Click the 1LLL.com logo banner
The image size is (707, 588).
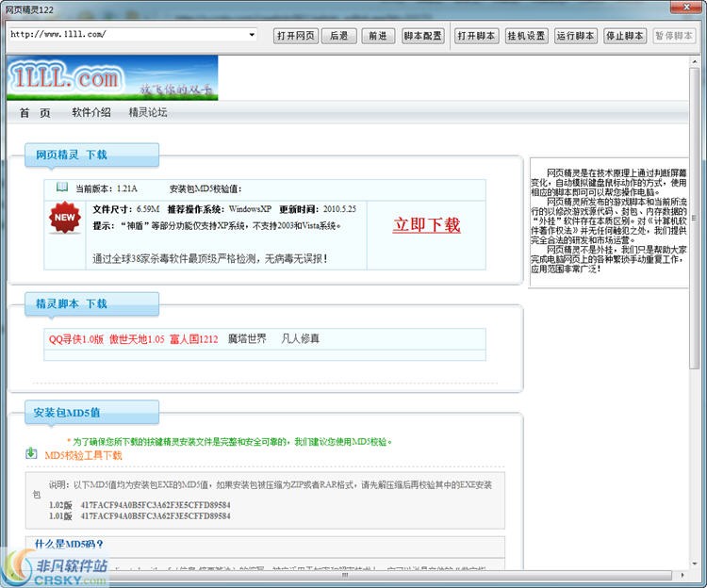[112, 78]
